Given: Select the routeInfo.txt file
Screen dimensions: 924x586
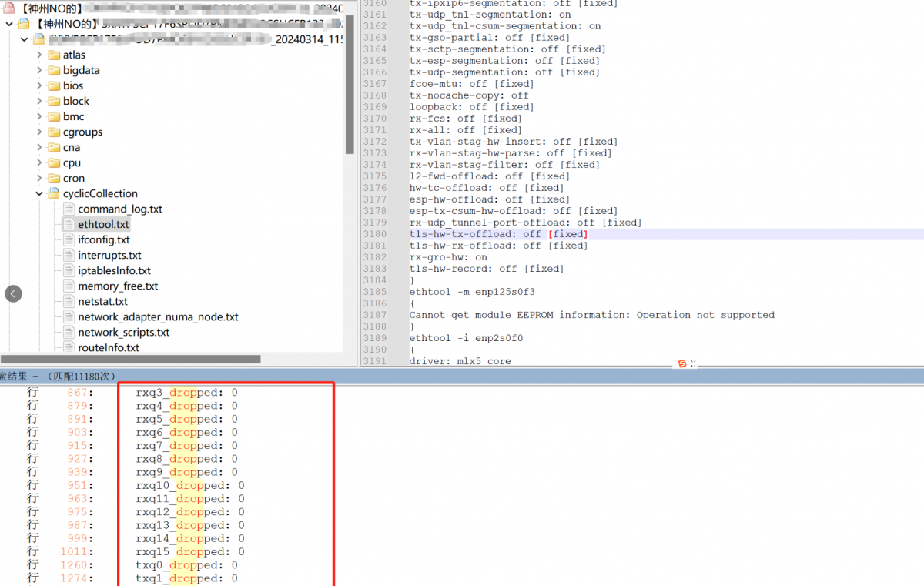Looking at the screenshot, I should 109,348.
